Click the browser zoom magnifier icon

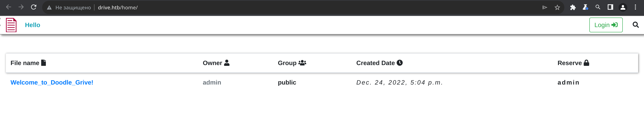point(598,7)
